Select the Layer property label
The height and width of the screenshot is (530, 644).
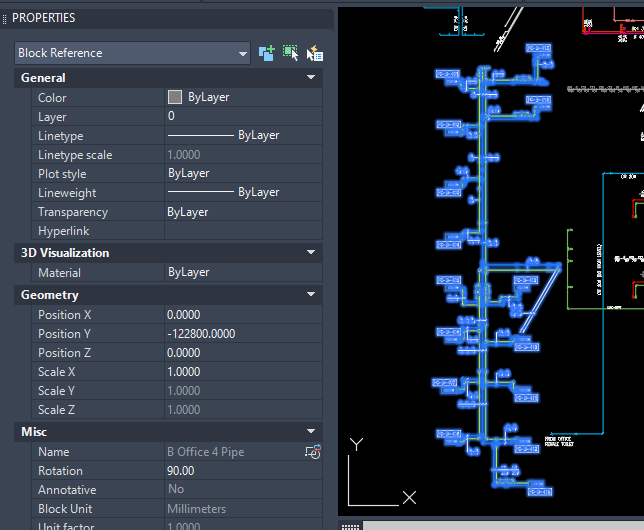click(x=52, y=117)
